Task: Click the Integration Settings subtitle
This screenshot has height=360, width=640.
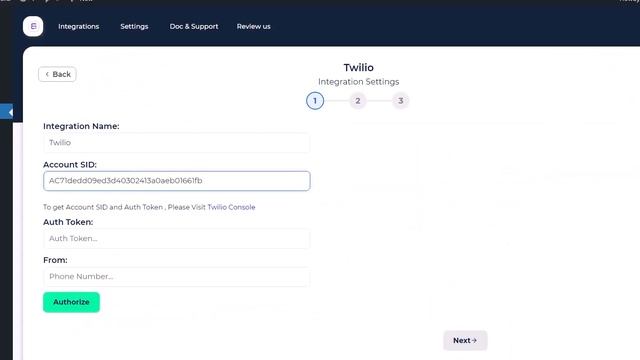Action: pos(358,82)
